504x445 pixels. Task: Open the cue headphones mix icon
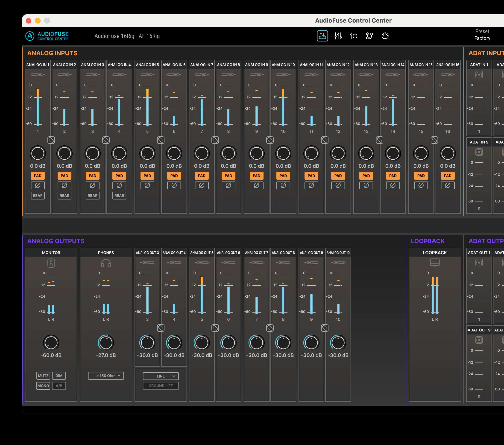(354, 36)
